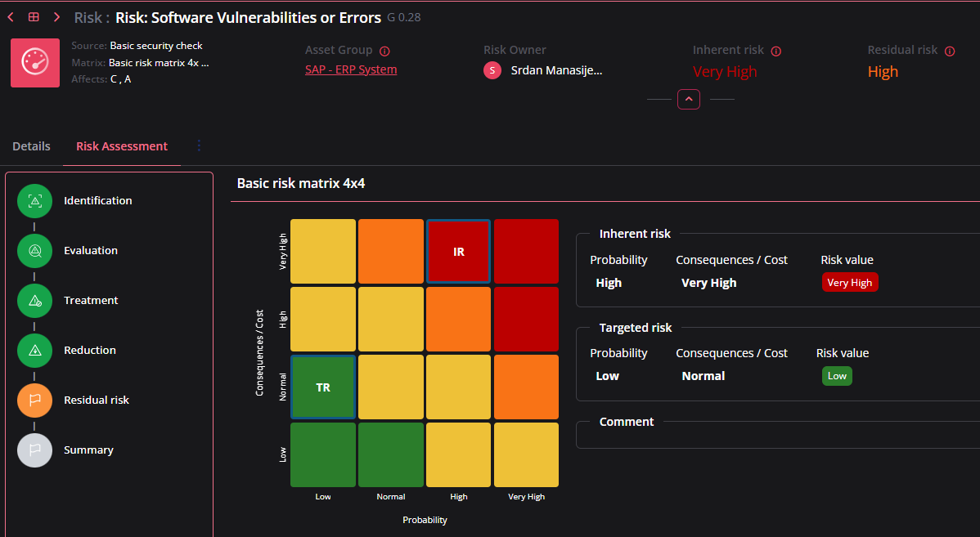Screen dimensions: 980x537
Task: Open the Treatment step icon
Action: 34,301
